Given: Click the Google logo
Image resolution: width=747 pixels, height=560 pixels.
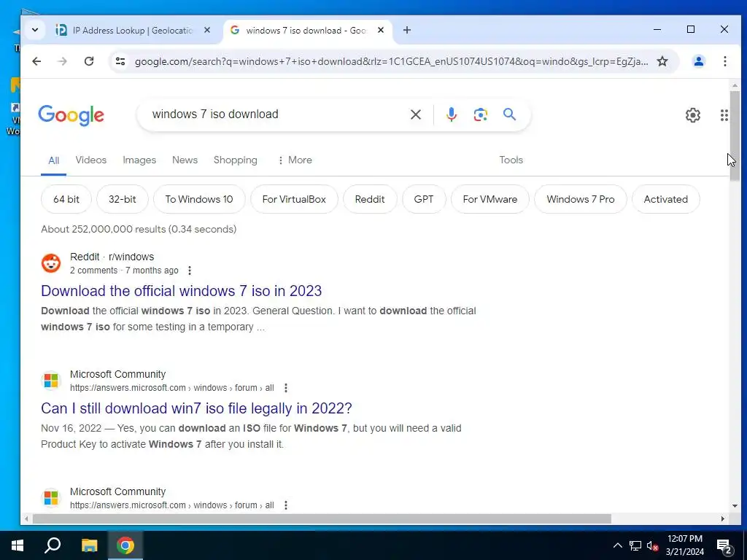Looking at the screenshot, I should pos(71,115).
